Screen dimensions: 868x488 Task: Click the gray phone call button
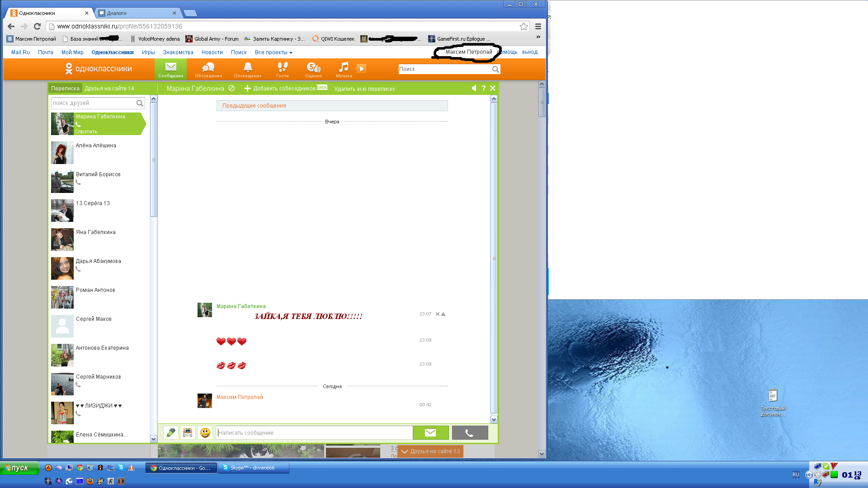point(470,432)
